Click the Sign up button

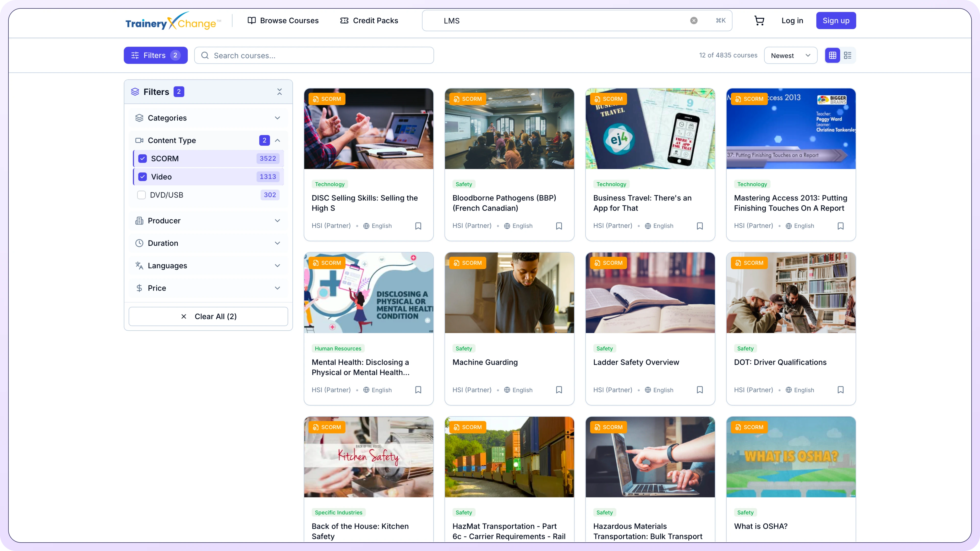click(836, 20)
